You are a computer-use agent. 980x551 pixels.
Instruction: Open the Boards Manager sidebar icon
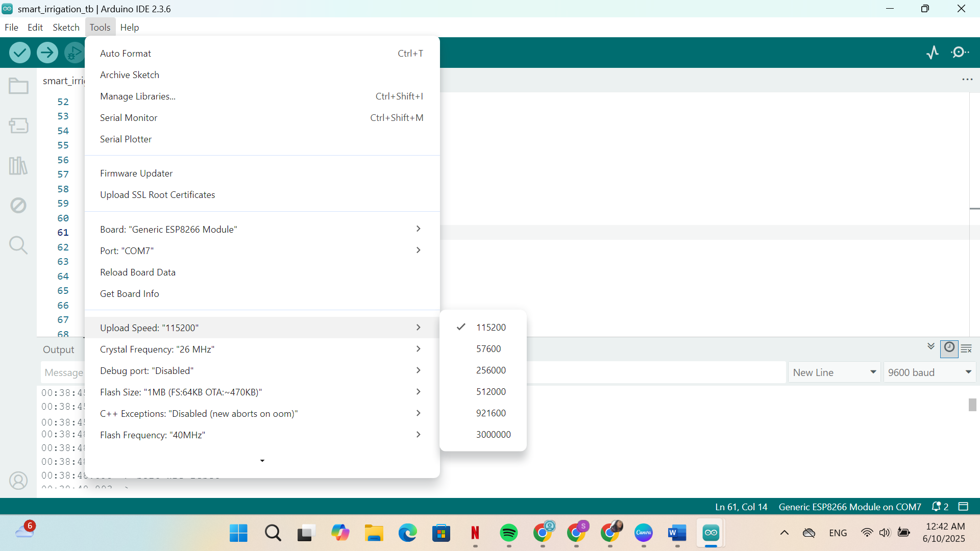[x=18, y=126]
